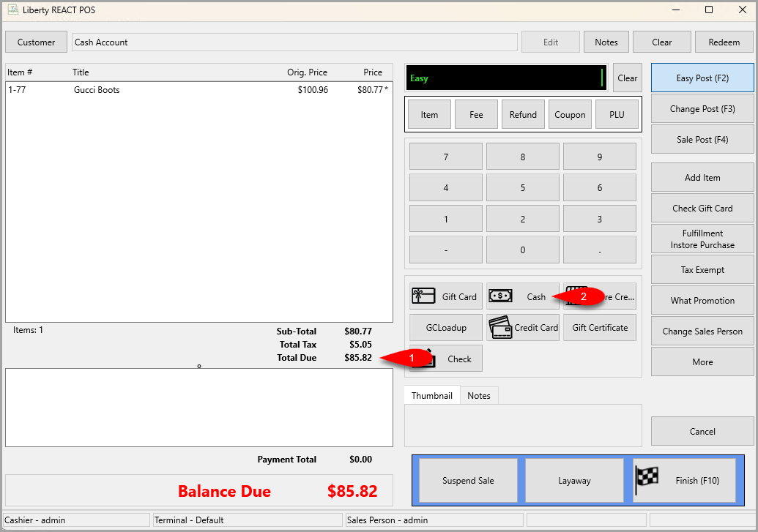Click the top Clear button beside Notes

(x=662, y=42)
